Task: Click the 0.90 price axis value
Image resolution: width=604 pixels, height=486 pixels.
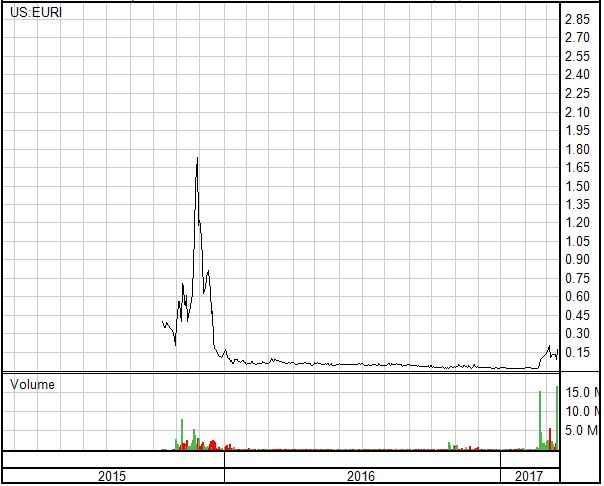Action: pyautogui.click(x=577, y=260)
